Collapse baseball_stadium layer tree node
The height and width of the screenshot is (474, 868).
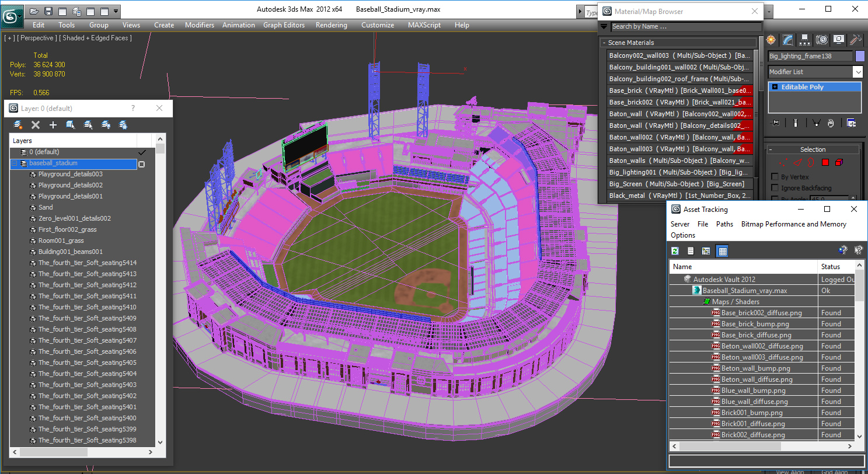click(x=15, y=163)
